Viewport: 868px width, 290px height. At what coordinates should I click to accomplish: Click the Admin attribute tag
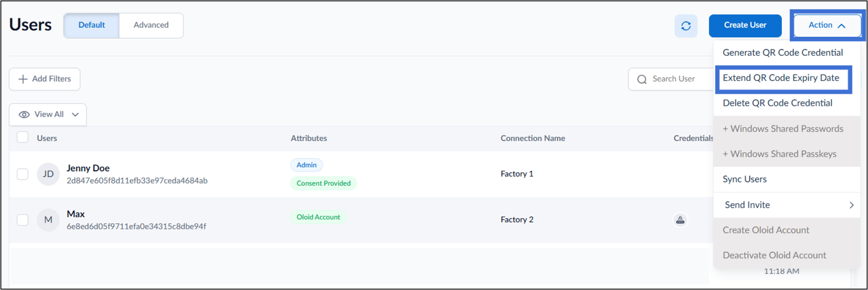(306, 165)
